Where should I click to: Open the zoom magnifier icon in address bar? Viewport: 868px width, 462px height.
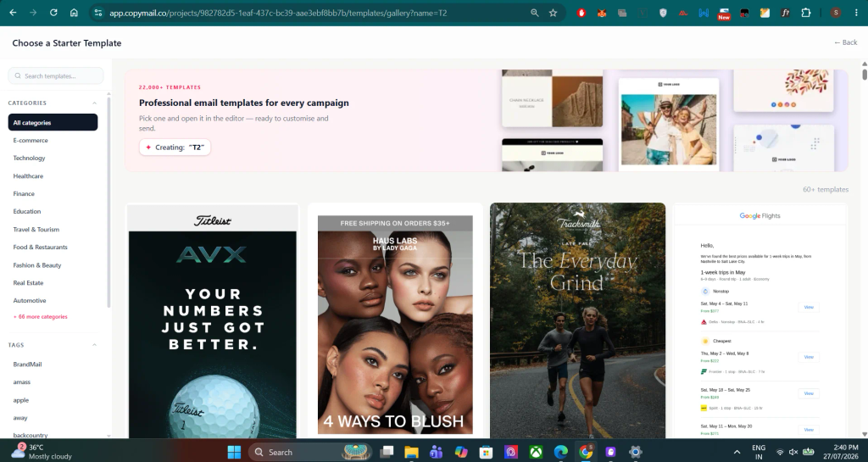534,13
